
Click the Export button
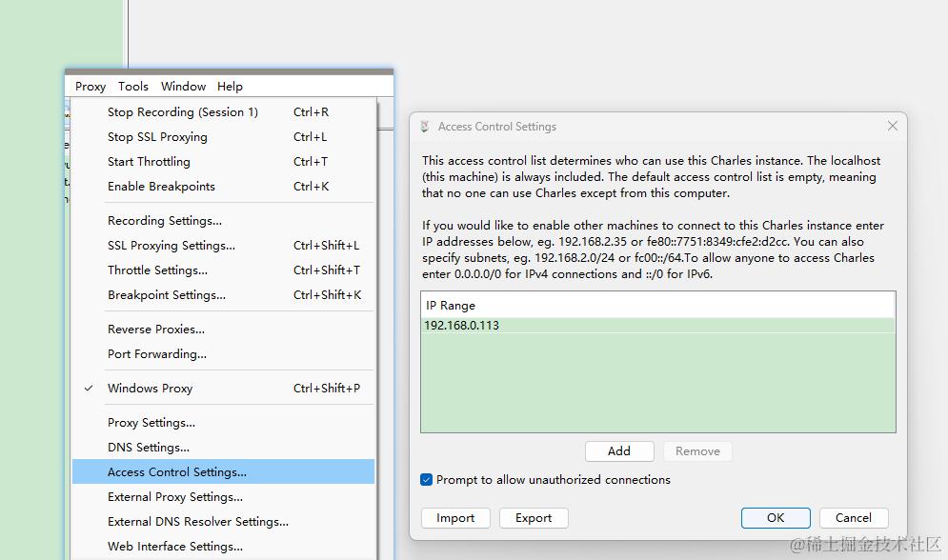click(534, 518)
